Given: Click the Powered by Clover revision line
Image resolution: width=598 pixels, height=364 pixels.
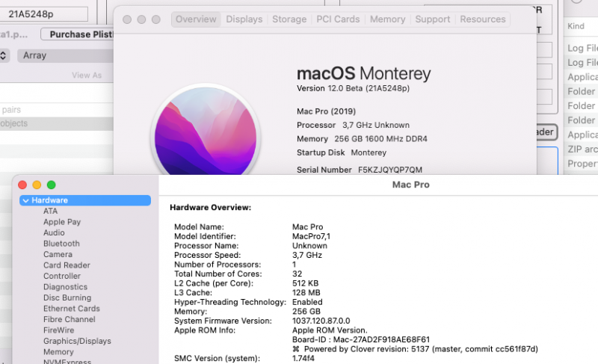Looking at the screenshot, I should point(415,349).
